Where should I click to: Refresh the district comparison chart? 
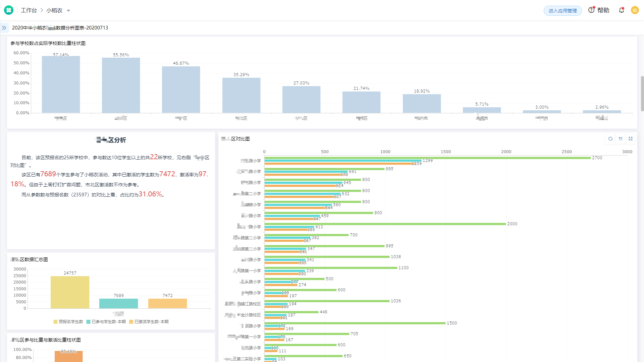click(610, 139)
